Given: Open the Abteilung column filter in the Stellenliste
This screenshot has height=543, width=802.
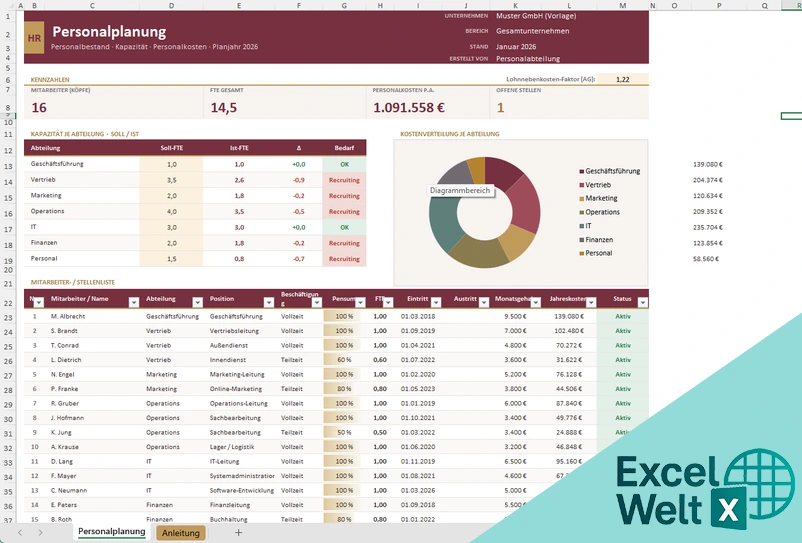Looking at the screenshot, I should pyautogui.click(x=197, y=303).
